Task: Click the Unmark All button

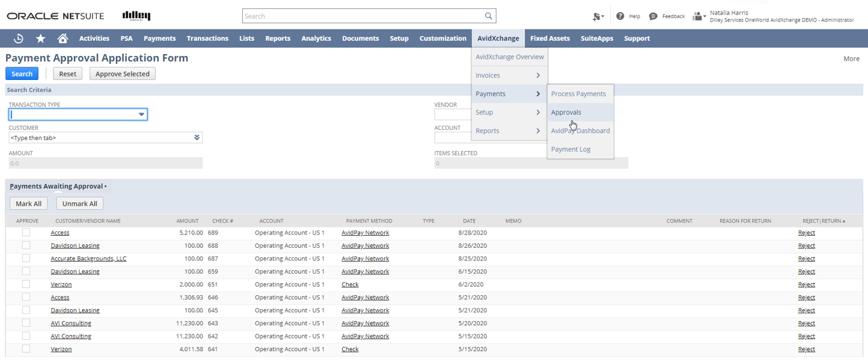Action: coord(80,204)
